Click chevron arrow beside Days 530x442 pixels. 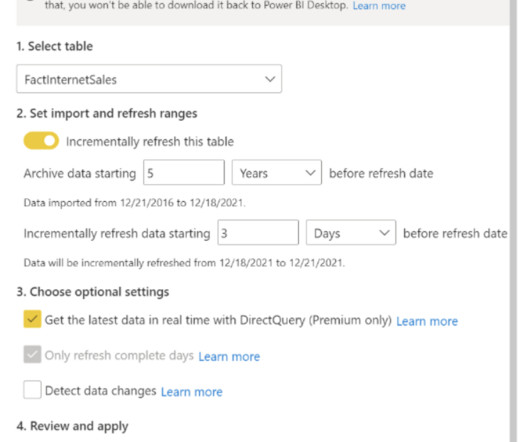384,233
